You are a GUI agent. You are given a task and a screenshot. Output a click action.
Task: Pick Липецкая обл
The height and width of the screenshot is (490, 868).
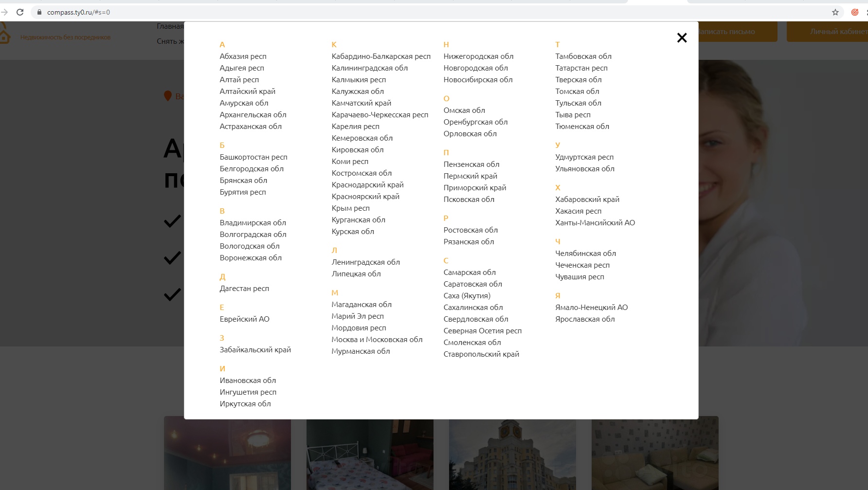(356, 274)
